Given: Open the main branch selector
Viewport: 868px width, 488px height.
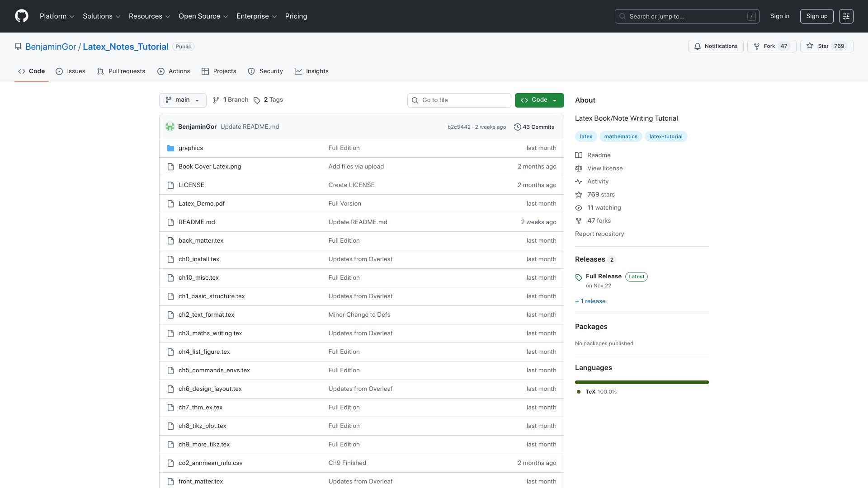Looking at the screenshot, I should pyautogui.click(x=183, y=100).
